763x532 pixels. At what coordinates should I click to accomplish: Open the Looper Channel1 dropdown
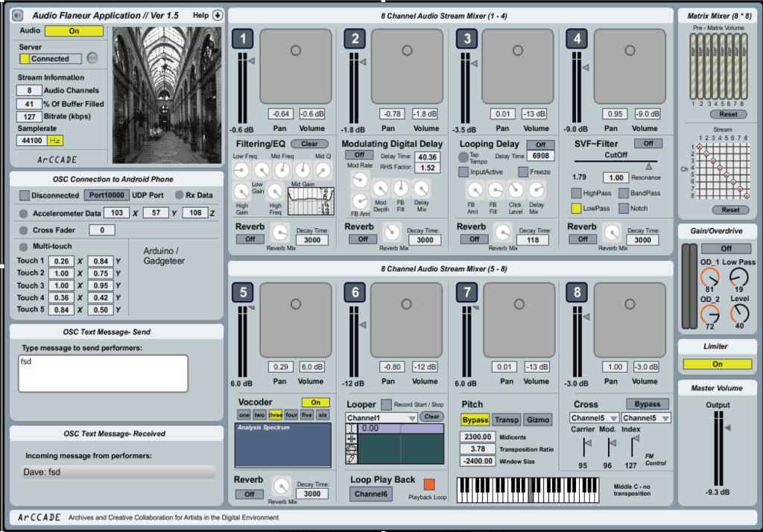[381, 419]
